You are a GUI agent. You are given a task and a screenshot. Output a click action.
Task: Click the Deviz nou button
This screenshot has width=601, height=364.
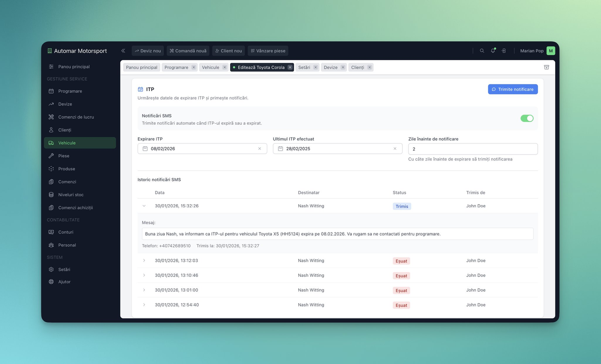coord(148,51)
